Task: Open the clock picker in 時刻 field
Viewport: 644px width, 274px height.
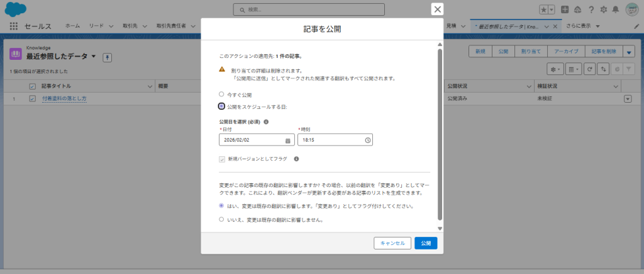Action: tap(367, 140)
